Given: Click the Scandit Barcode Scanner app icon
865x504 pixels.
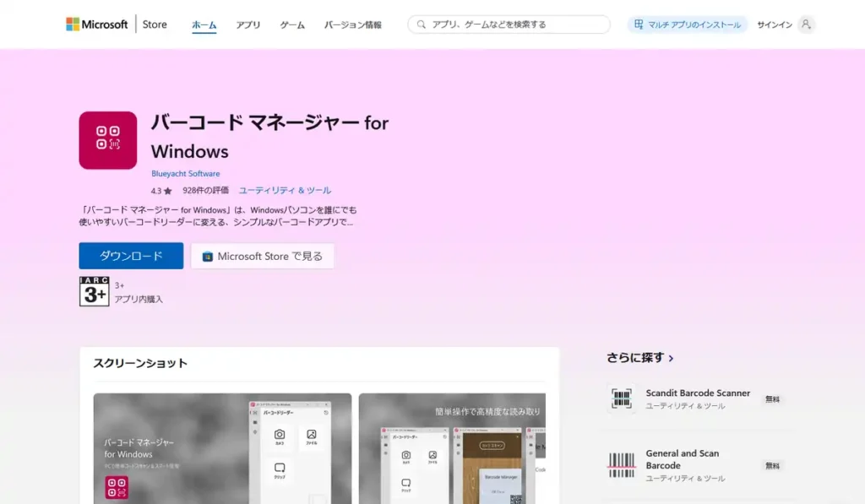Looking at the screenshot, I should (622, 398).
